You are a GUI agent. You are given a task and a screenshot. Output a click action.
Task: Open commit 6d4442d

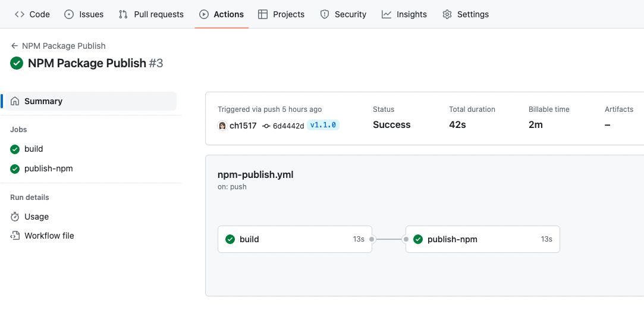pyautogui.click(x=288, y=126)
